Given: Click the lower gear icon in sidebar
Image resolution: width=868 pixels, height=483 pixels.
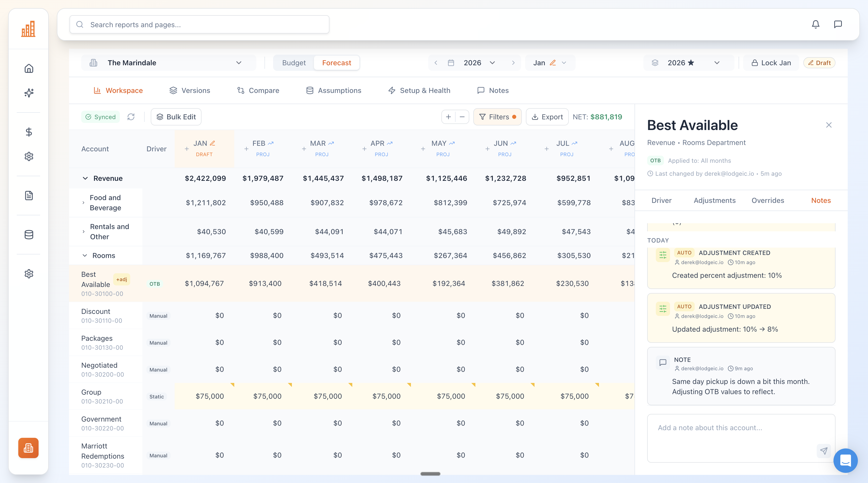Looking at the screenshot, I should (x=29, y=274).
